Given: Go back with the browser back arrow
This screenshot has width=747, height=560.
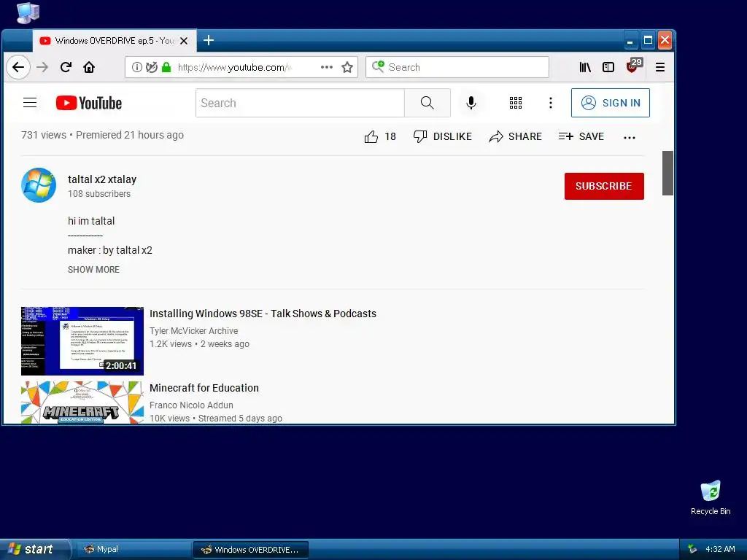Looking at the screenshot, I should [18, 67].
